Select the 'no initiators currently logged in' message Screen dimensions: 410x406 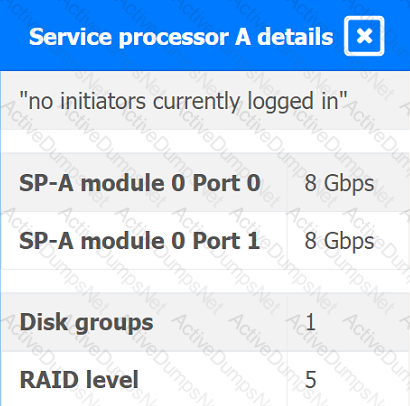(183, 101)
